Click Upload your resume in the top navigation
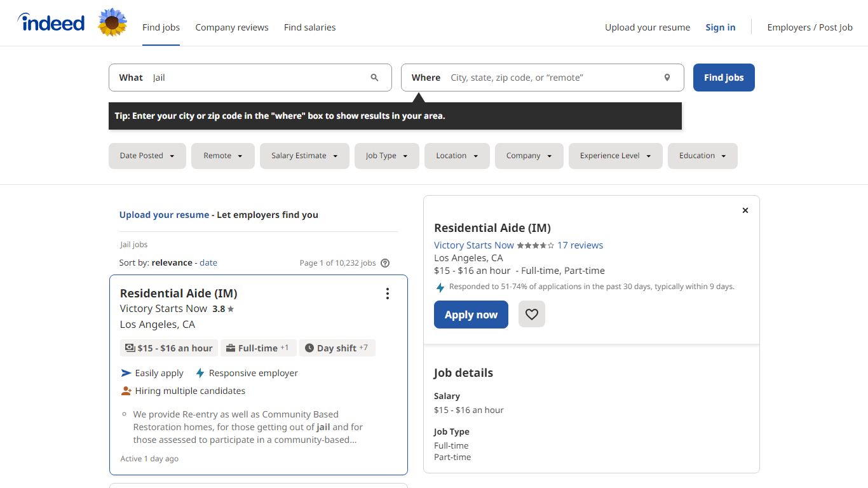This screenshot has width=868, height=488. pos(648,27)
